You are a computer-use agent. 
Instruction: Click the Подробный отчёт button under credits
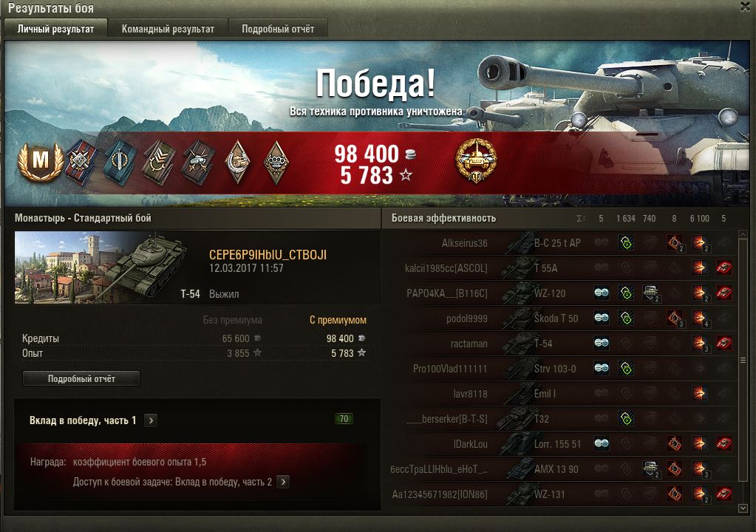click(x=81, y=379)
